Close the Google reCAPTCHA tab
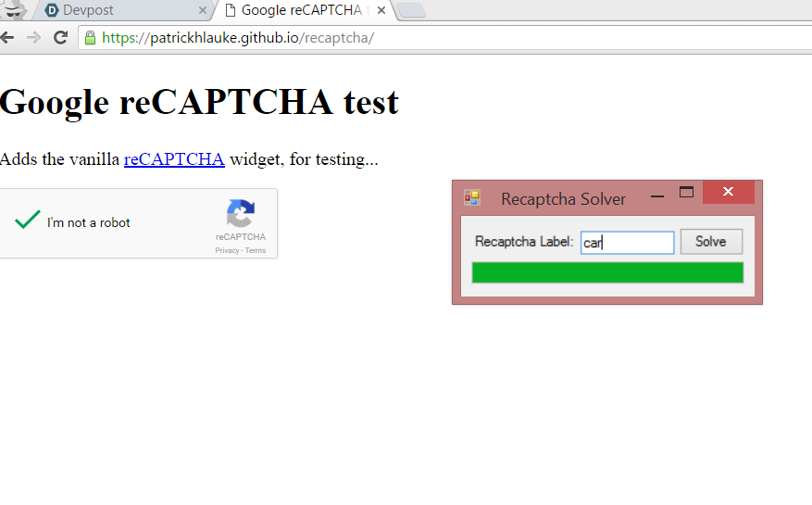Screen dimensions: 812x505 click(x=381, y=10)
